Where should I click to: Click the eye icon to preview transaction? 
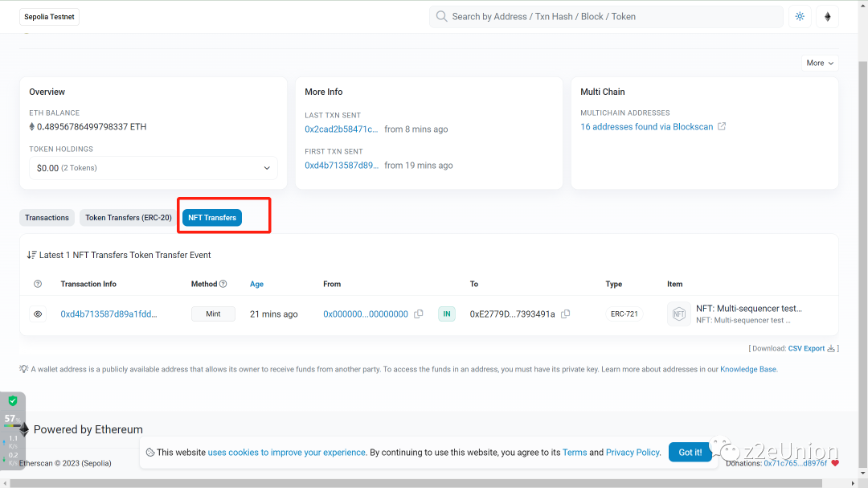tap(38, 314)
